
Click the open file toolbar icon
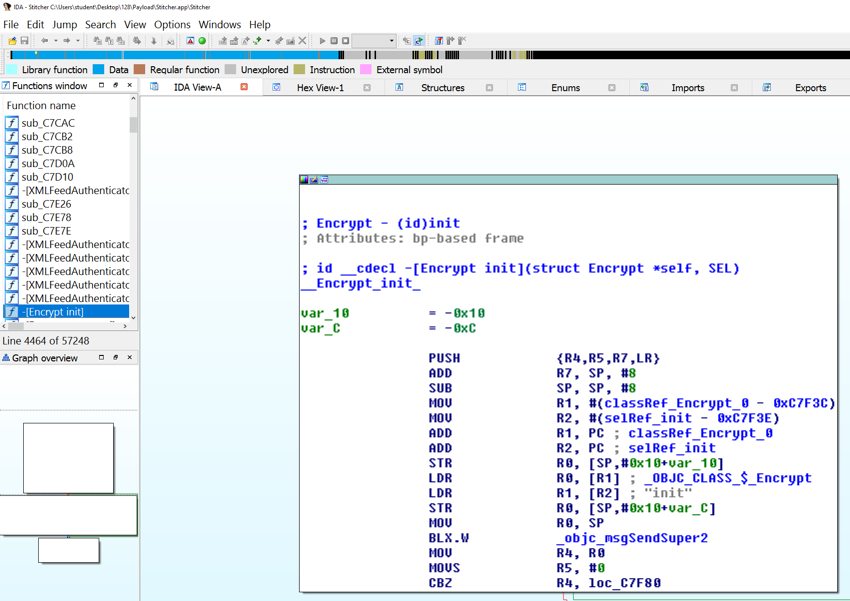pos(12,41)
